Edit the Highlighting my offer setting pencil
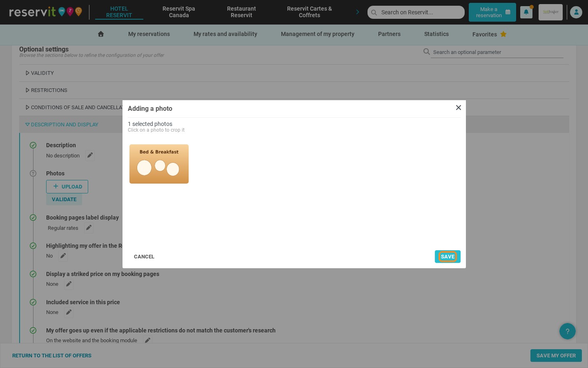The width and height of the screenshot is (588, 368). tap(63, 256)
